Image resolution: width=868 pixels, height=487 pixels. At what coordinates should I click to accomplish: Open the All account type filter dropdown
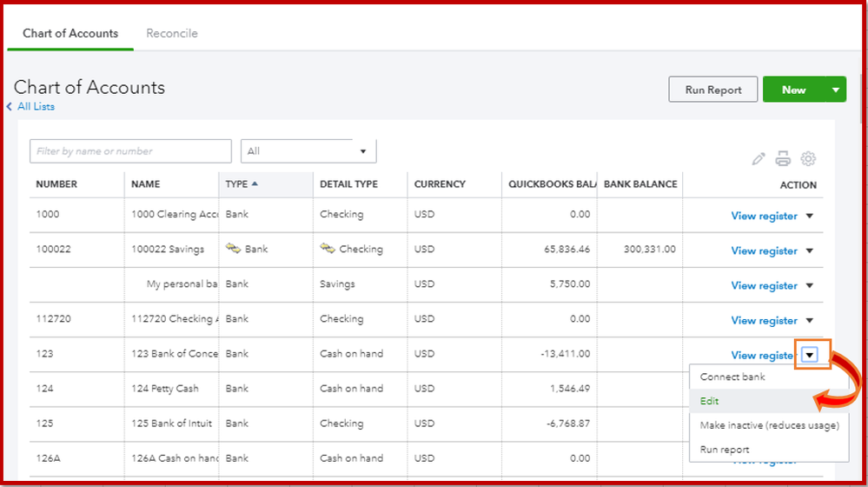pos(308,151)
